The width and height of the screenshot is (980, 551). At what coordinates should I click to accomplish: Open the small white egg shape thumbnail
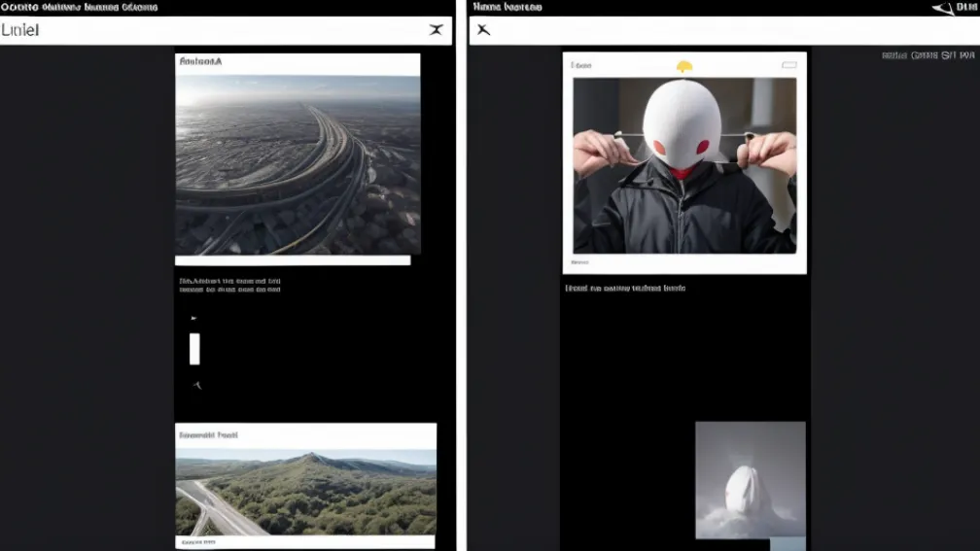[x=750, y=480]
